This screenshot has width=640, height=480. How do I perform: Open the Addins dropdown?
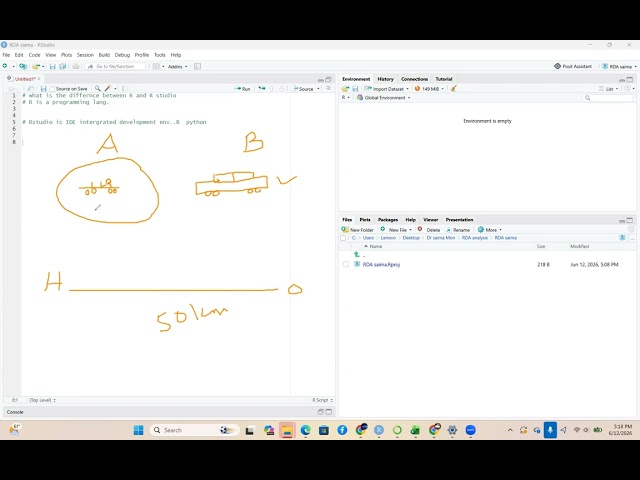coord(178,67)
